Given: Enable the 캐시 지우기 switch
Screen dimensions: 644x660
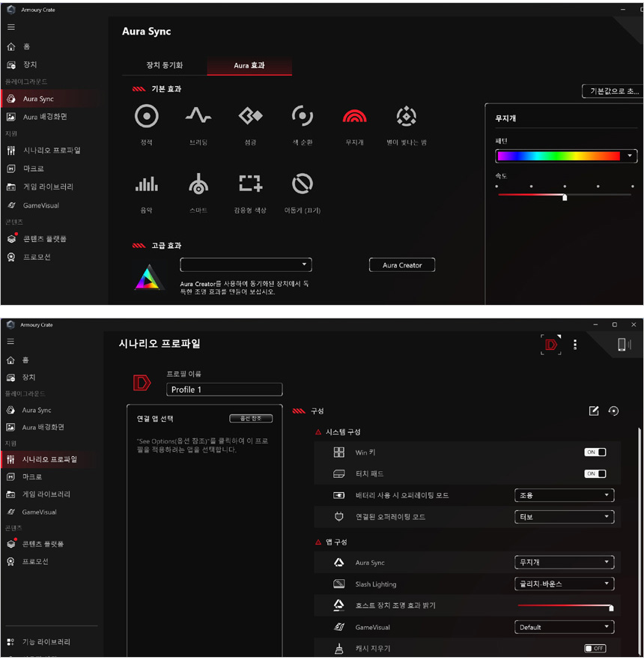Looking at the screenshot, I should coord(595,649).
